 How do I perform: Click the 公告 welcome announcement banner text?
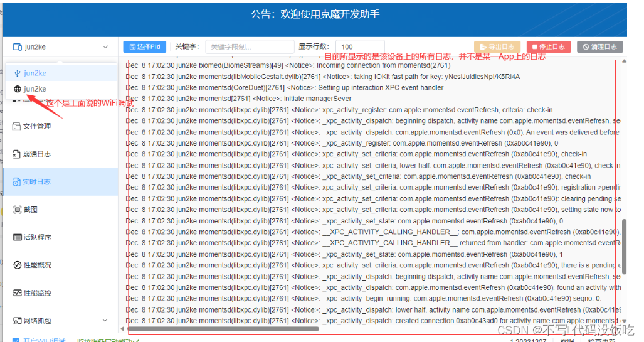click(x=315, y=14)
